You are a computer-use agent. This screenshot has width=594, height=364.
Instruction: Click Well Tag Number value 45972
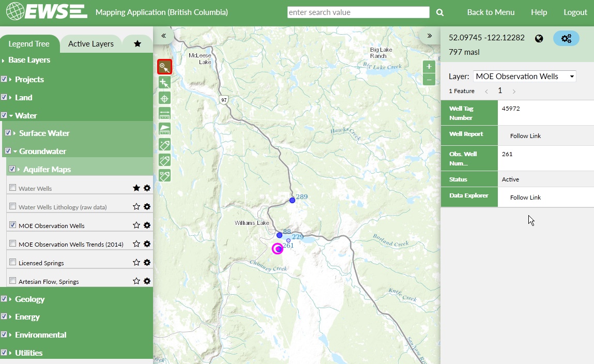pyautogui.click(x=511, y=109)
